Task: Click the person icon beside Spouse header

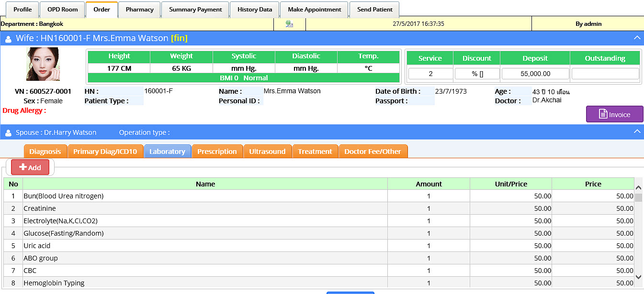Action: tap(8, 132)
